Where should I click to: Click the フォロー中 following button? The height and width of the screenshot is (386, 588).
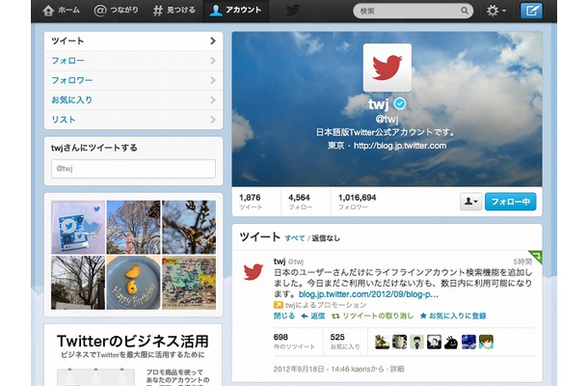click(x=510, y=202)
